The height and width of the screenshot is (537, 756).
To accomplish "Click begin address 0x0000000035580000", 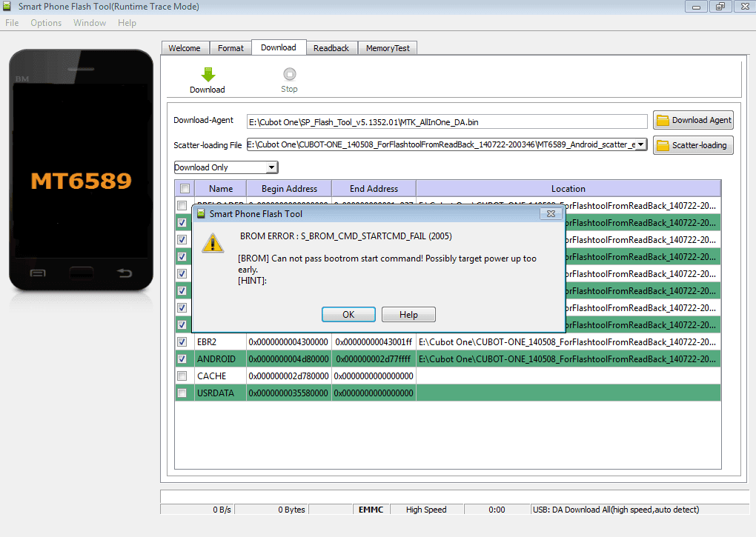I will [288, 393].
